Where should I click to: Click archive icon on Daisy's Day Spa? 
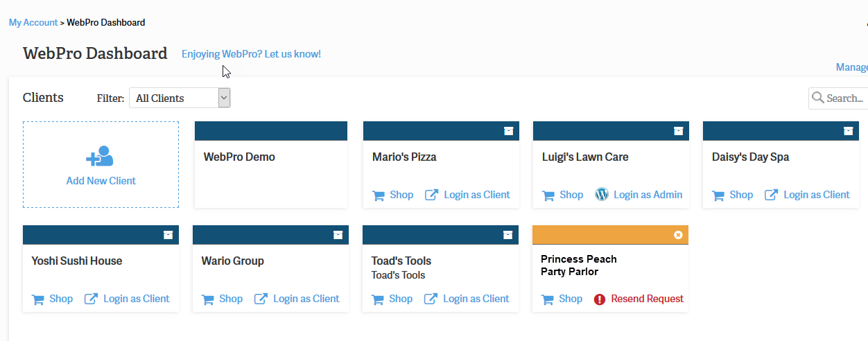click(x=848, y=131)
